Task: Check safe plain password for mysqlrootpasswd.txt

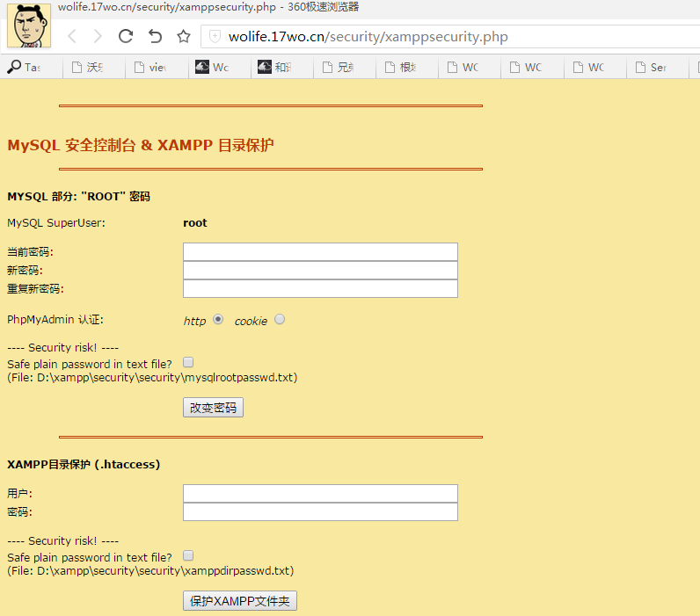Action: 188,362
